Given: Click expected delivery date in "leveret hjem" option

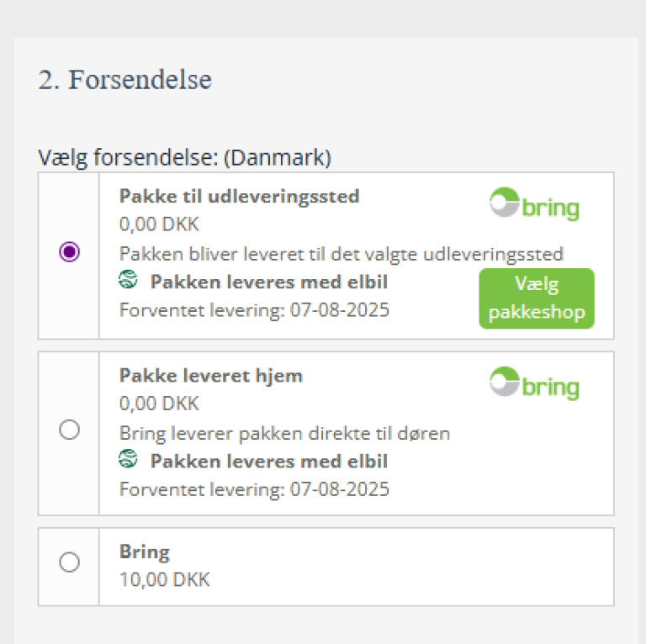Looking at the screenshot, I should [x=254, y=488].
